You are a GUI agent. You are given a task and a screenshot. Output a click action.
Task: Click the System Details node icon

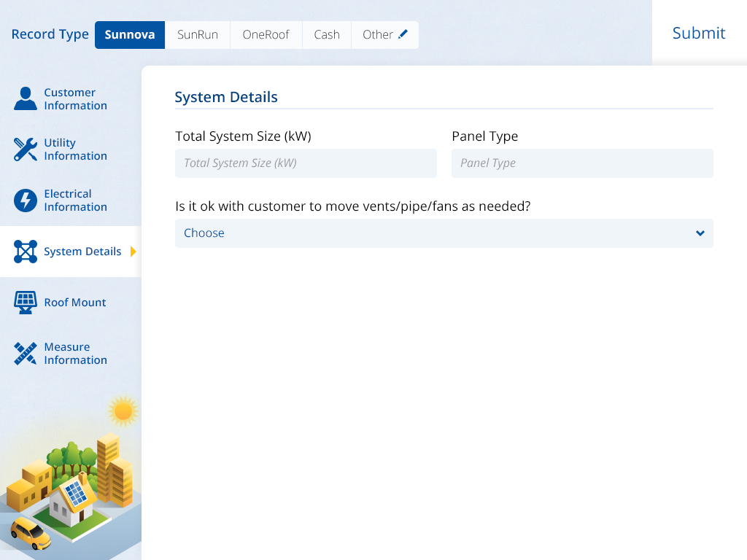tap(26, 252)
